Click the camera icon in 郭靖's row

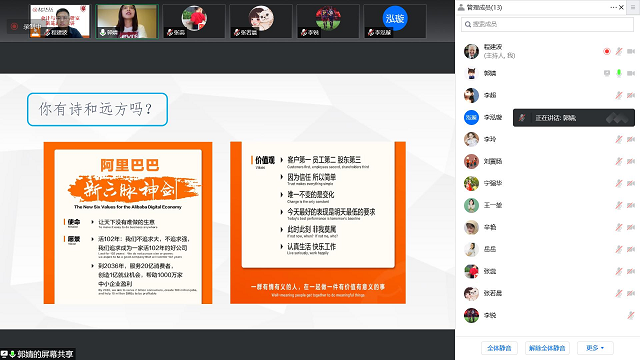click(x=631, y=73)
